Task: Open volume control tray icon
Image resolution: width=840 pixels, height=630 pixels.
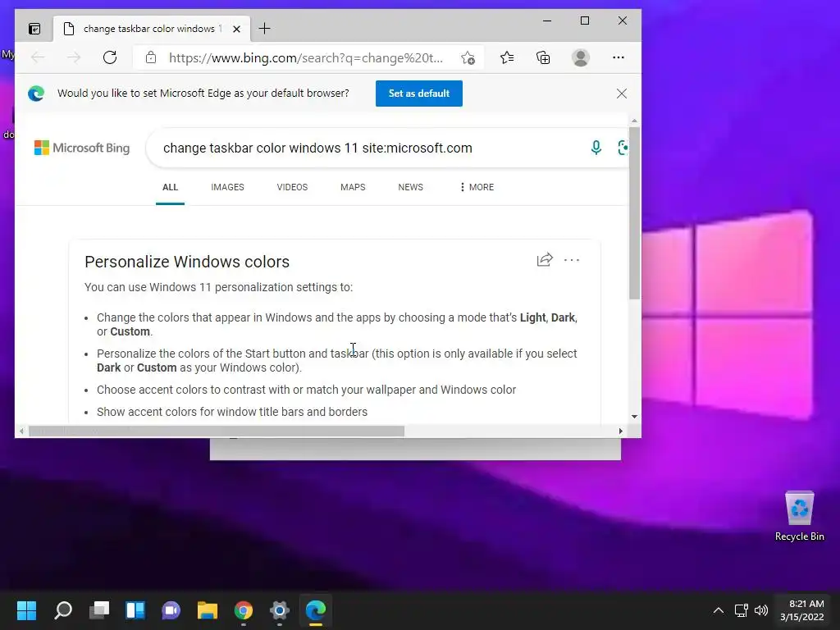Action: coord(760,610)
